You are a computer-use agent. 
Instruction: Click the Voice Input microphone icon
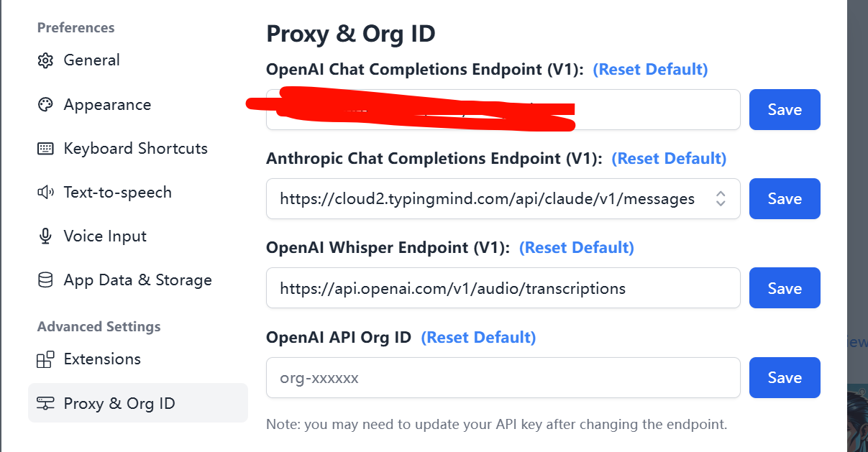(x=45, y=236)
